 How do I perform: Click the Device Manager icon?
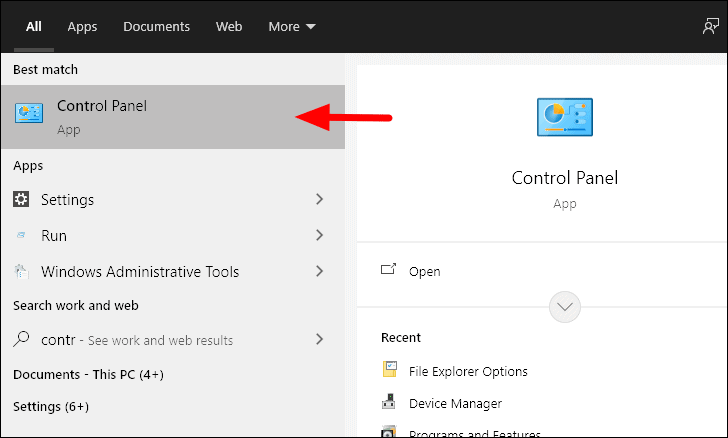(x=389, y=401)
